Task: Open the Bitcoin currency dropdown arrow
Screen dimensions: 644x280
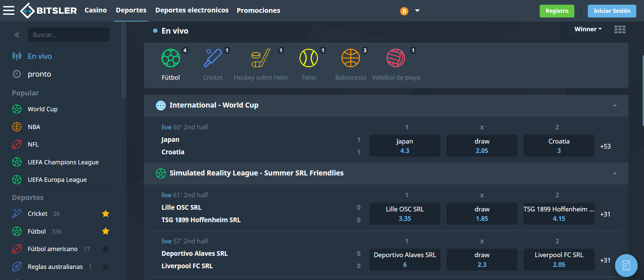Action: click(417, 11)
